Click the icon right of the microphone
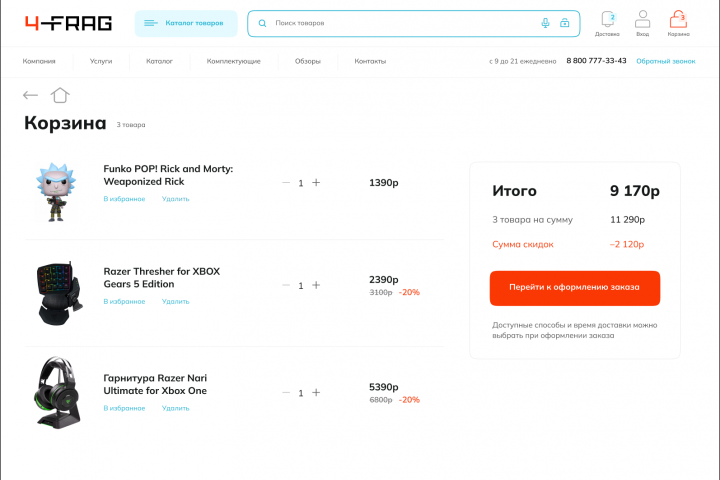 [565, 23]
